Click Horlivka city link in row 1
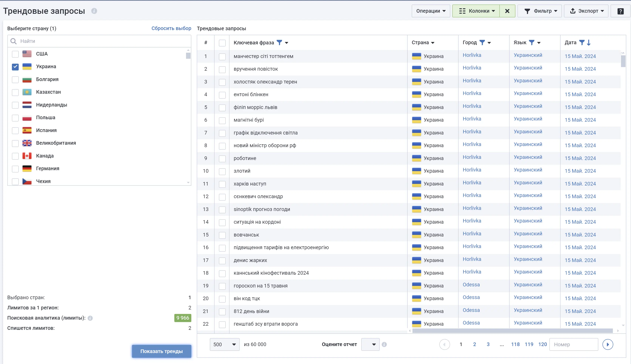 [x=472, y=55]
